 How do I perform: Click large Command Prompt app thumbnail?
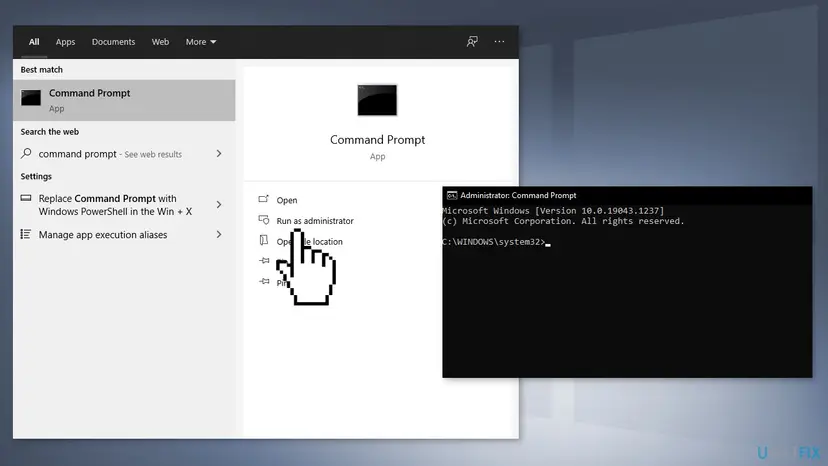pos(377,100)
